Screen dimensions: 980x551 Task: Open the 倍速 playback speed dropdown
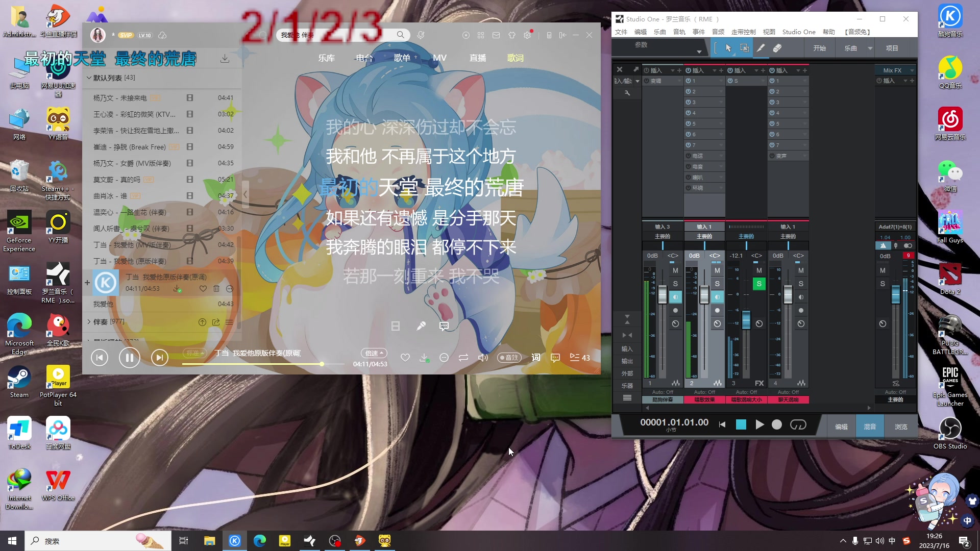[x=374, y=353]
